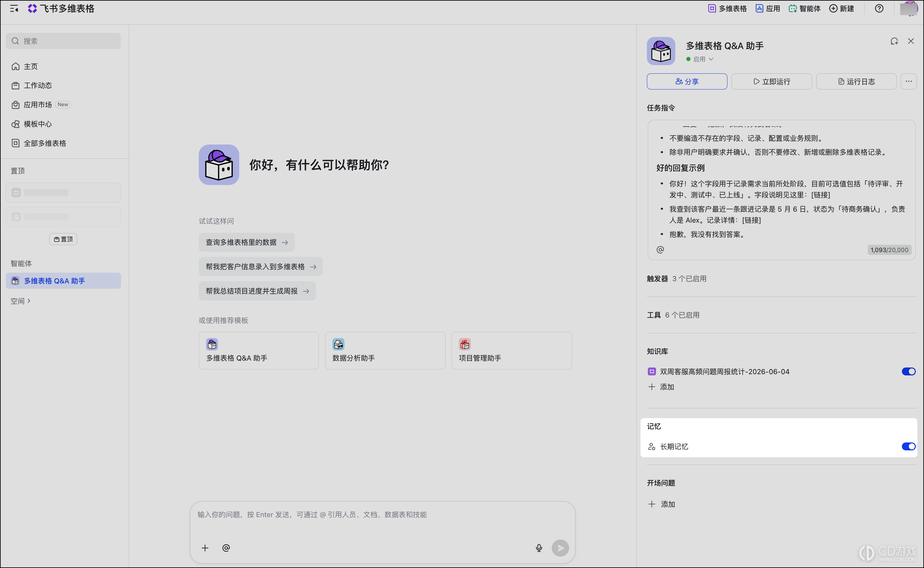Click the 立即运行 button

[x=771, y=82]
